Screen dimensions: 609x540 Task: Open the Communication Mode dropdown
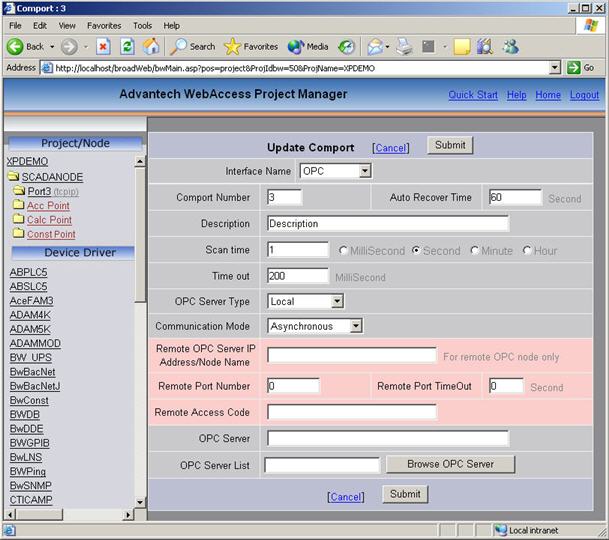click(315, 326)
